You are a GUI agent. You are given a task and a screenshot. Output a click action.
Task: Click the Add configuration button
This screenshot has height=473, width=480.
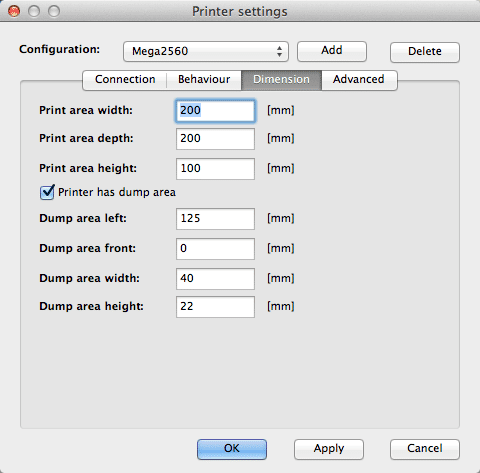[x=332, y=51]
